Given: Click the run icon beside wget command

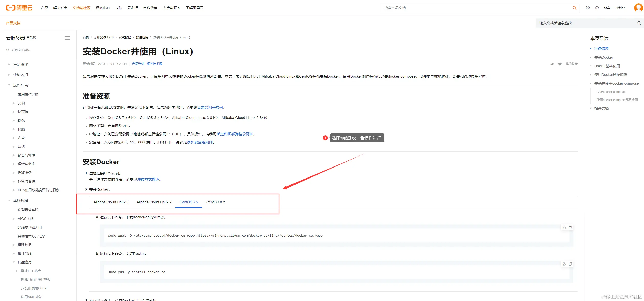Looking at the screenshot, I should point(564,228).
